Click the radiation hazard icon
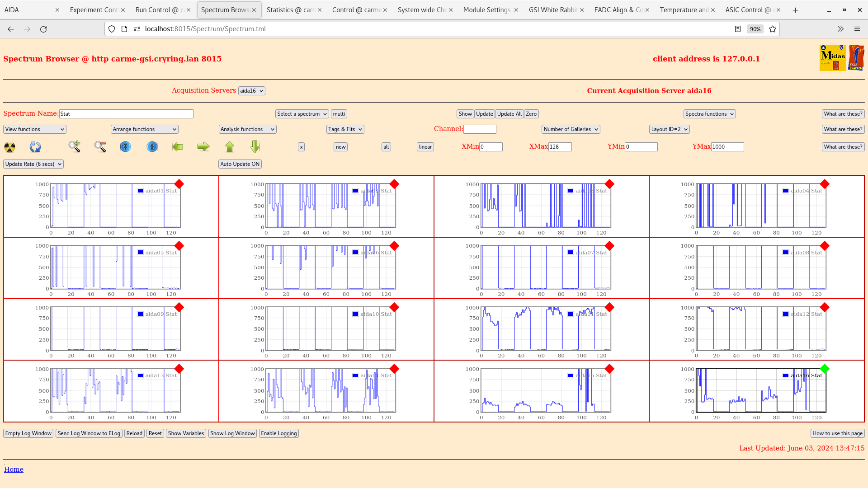 tap(9, 147)
